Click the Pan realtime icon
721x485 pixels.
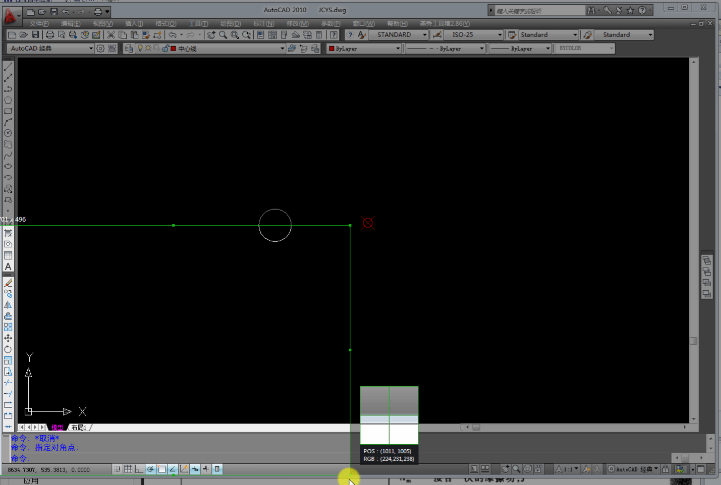[x=211, y=35]
